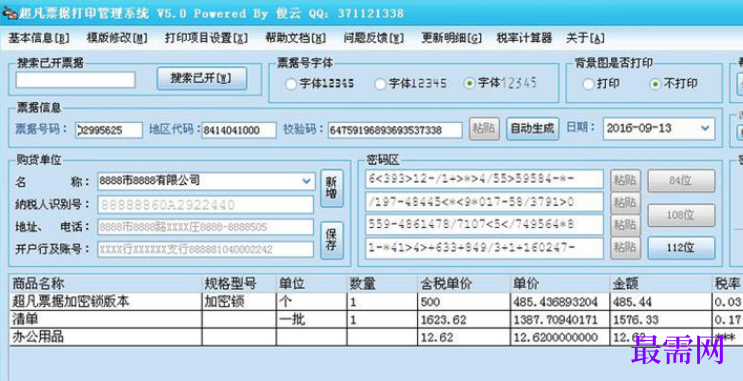Open the 基本信息[B] menu
The height and width of the screenshot is (381, 743).
39,38
